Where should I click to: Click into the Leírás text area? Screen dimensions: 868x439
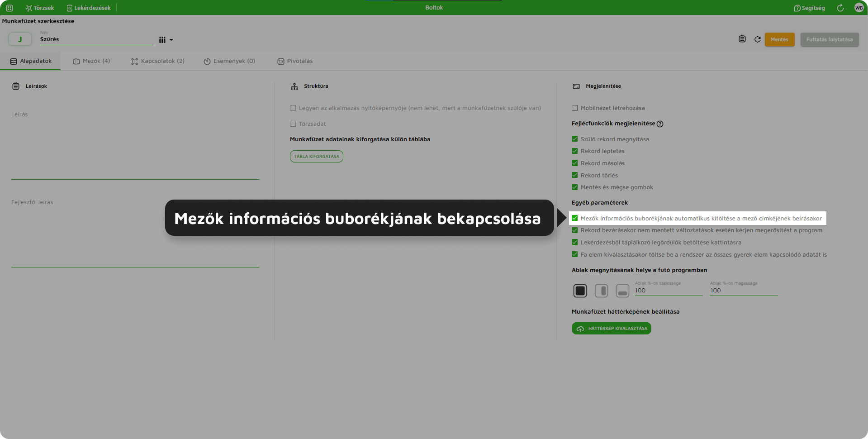tap(135, 144)
